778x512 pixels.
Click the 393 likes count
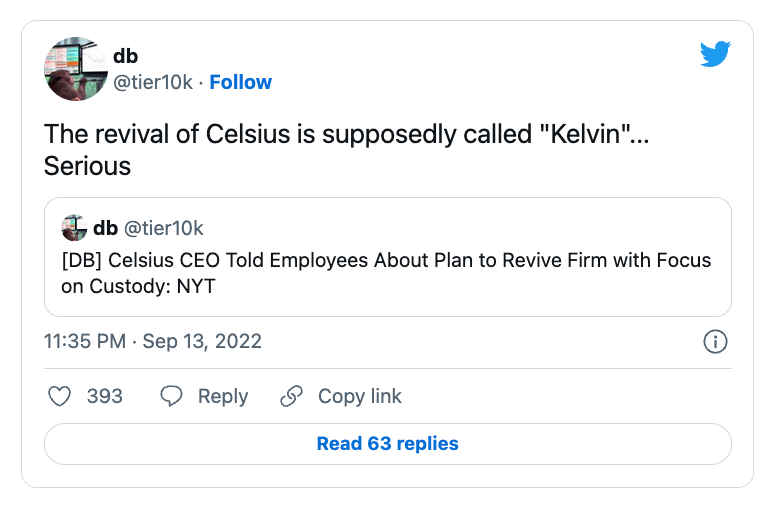(105, 396)
